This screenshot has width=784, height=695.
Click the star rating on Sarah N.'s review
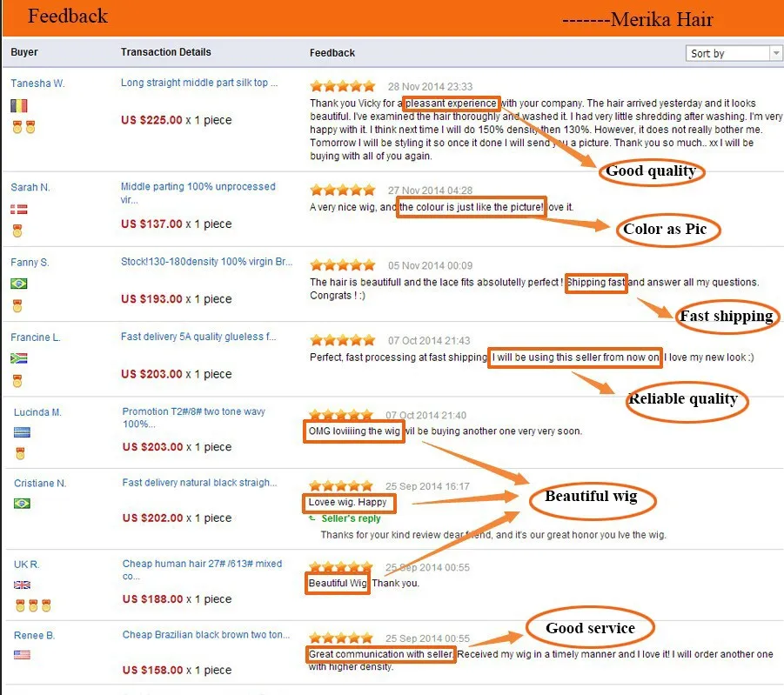(343, 190)
